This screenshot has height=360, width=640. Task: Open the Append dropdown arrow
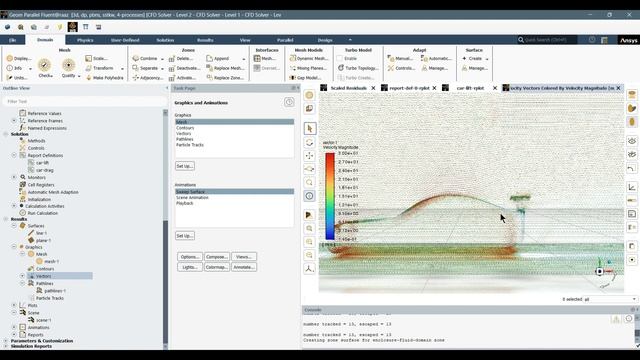[x=244, y=59]
